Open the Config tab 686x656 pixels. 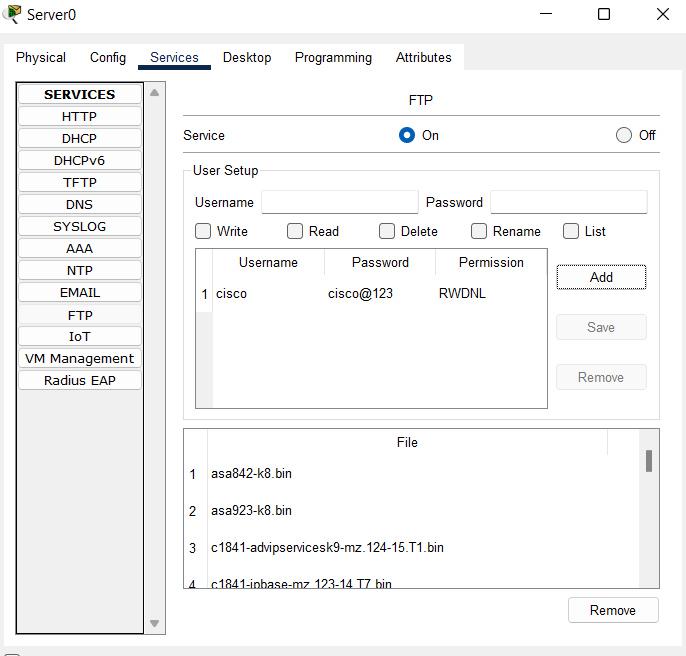pos(108,57)
